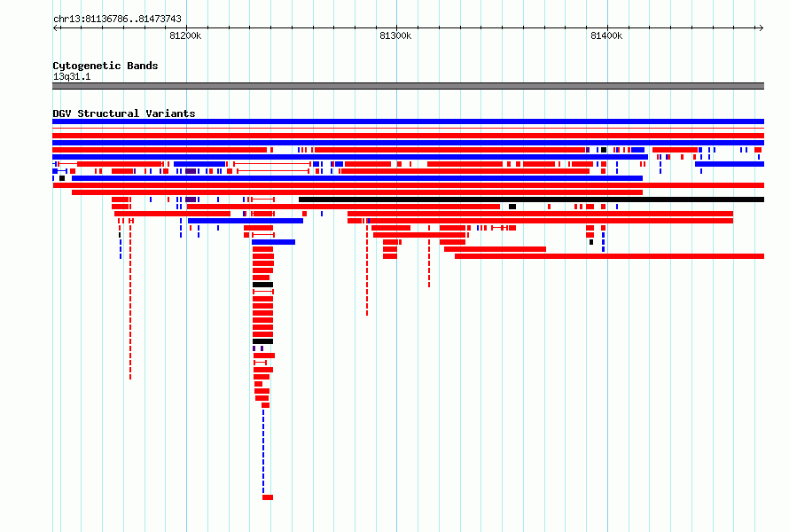Viewport: 789px width, 532px height.
Task: Select the grey 13q31.1 cytogenetic band bar
Action: tap(408, 86)
